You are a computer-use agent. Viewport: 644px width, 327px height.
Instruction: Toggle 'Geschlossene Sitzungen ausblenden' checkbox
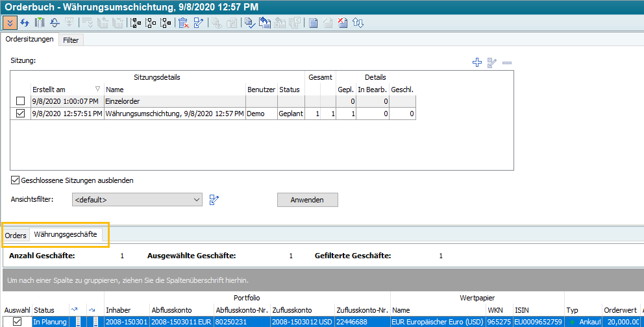click(16, 180)
